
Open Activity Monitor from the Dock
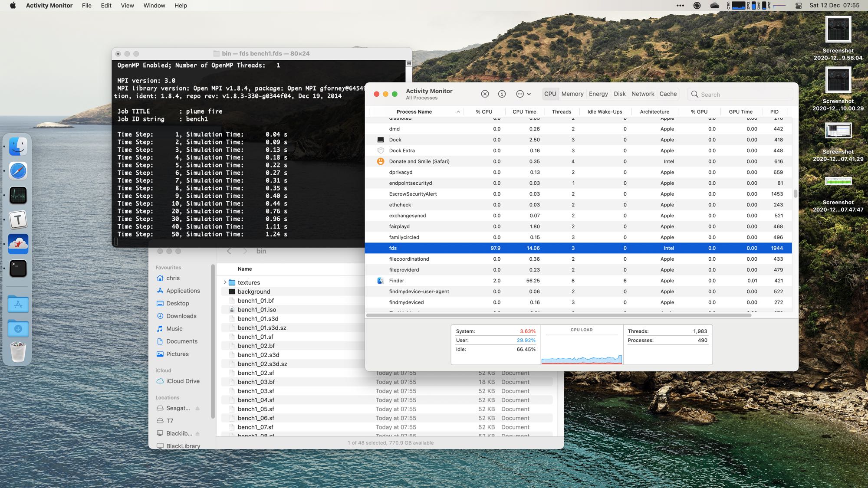pos(18,195)
